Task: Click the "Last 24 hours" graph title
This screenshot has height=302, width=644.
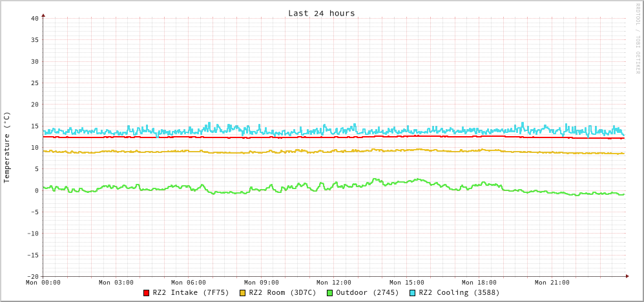Action: tap(321, 13)
